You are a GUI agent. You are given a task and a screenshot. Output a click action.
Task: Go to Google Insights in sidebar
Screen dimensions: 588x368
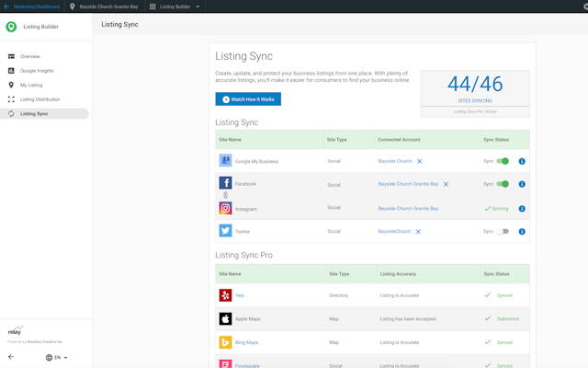coord(37,71)
